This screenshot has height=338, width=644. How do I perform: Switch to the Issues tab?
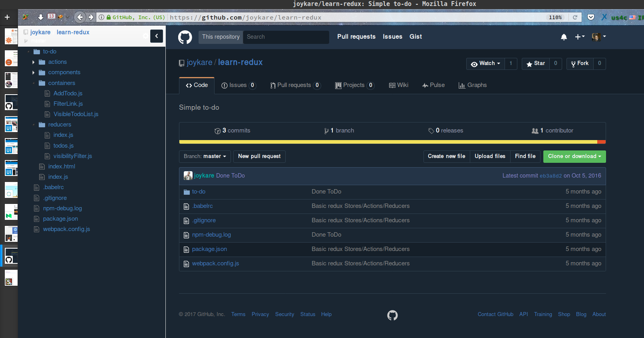tap(239, 85)
